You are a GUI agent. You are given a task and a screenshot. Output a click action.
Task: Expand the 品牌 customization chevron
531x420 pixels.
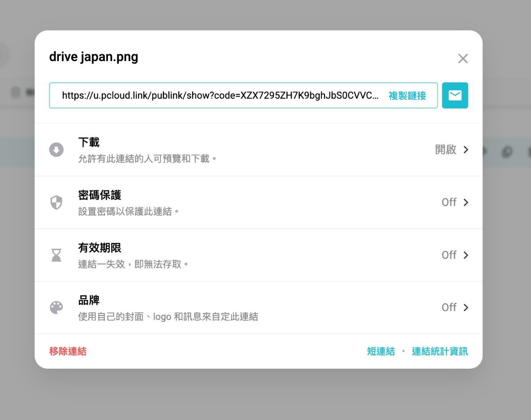tap(466, 307)
